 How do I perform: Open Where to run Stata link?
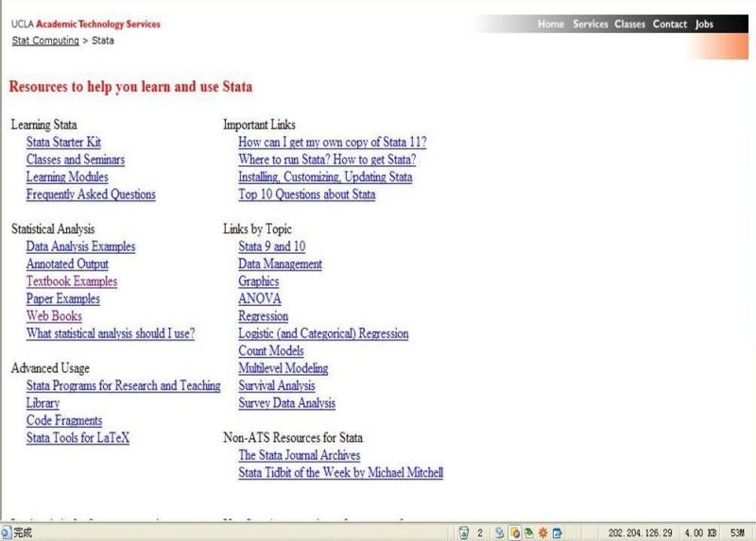pyautogui.click(x=327, y=160)
